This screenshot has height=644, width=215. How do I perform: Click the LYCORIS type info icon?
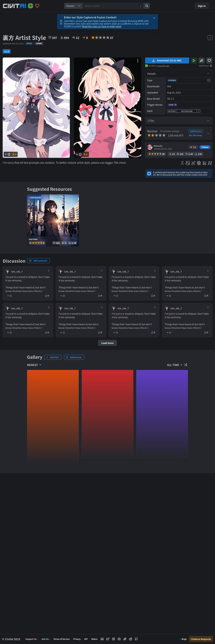tap(209, 80)
